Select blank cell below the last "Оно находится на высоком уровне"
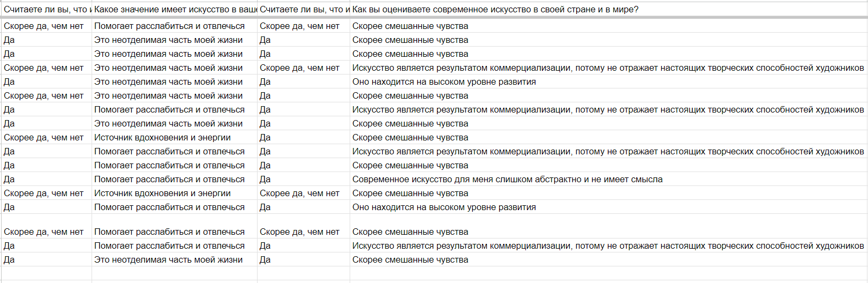 point(608,220)
